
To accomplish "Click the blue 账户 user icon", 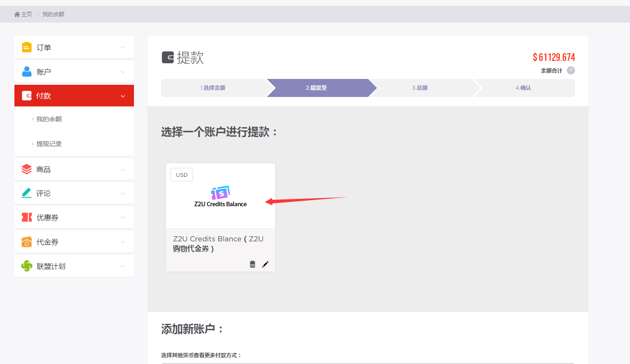I will click(x=27, y=72).
